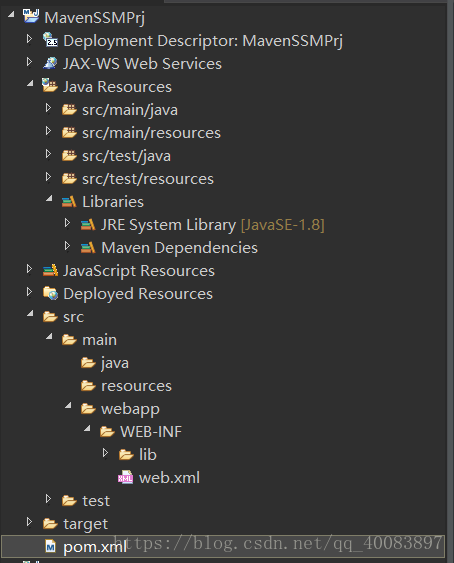
Task: Click the Deployed Resources globe folder icon
Action: (50, 293)
